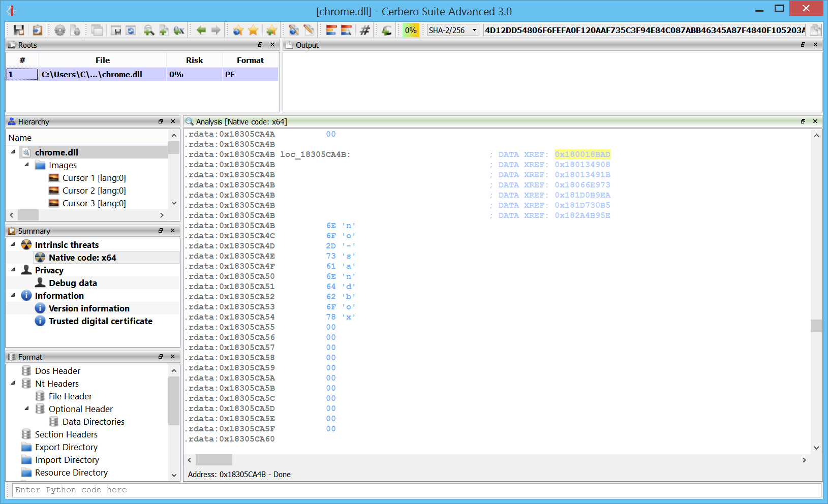Select Cursor 3 [lang:0] image
Screen dimensions: 828x504
(x=94, y=203)
